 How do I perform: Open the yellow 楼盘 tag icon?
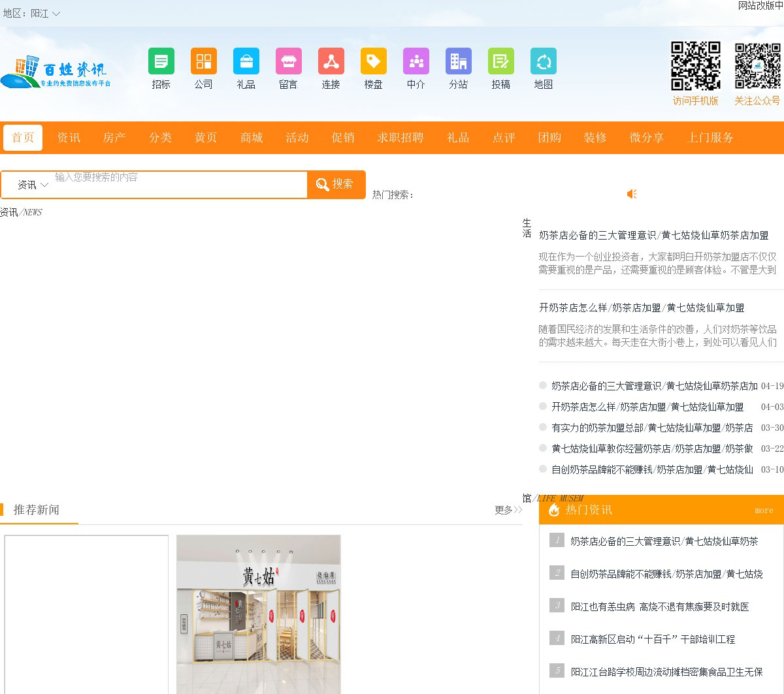373,61
